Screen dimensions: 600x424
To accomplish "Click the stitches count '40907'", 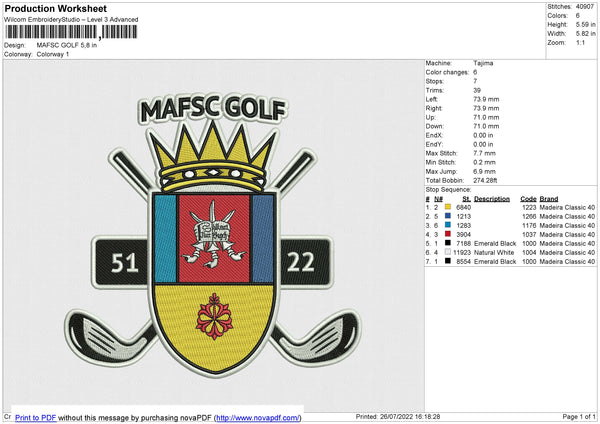I will point(585,7).
